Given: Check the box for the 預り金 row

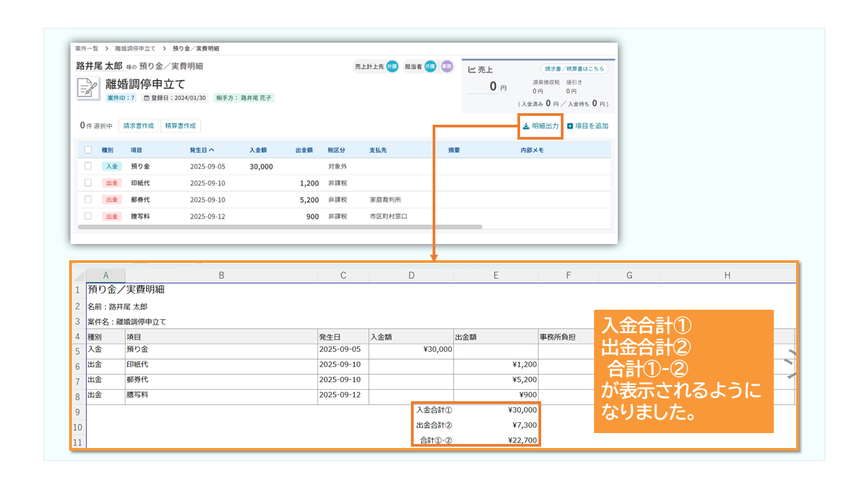Looking at the screenshot, I should click(x=87, y=166).
